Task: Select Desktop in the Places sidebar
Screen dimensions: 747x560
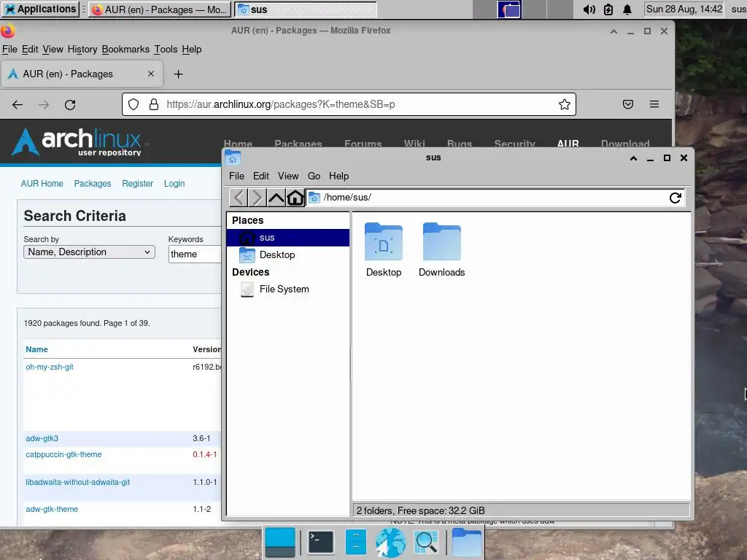Action: 287,254
